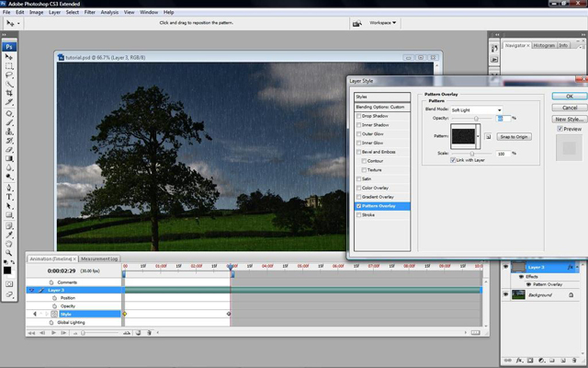The image size is (588, 368).
Task: Click the foreground color swatch
Action: point(7,270)
